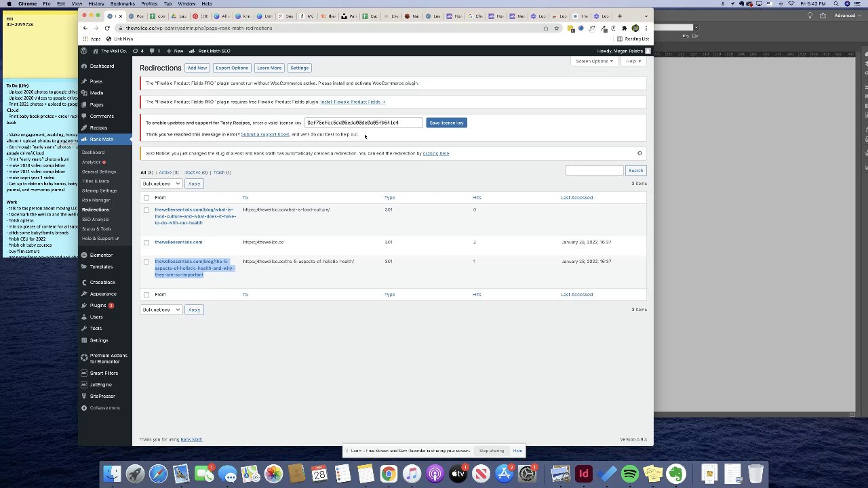Open Posts in the WordPress sidebar
The height and width of the screenshot is (488, 868).
point(96,81)
